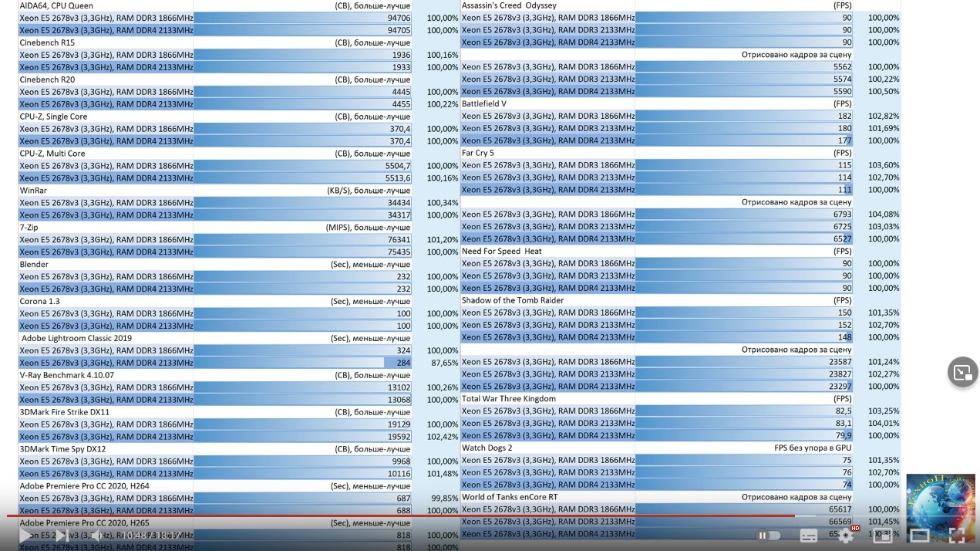
Task: Select V-Ray Benchmark 4.10.07 header
Action: click(x=66, y=375)
